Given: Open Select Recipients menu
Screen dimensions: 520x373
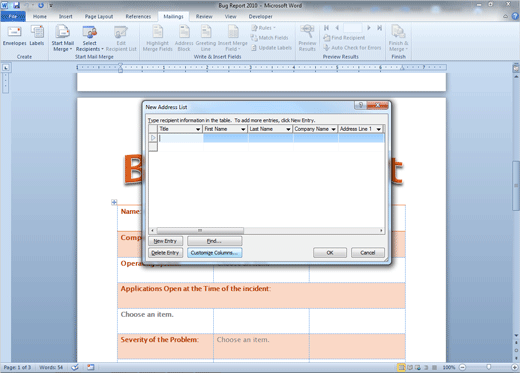Looking at the screenshot, I should click(89, 38).
